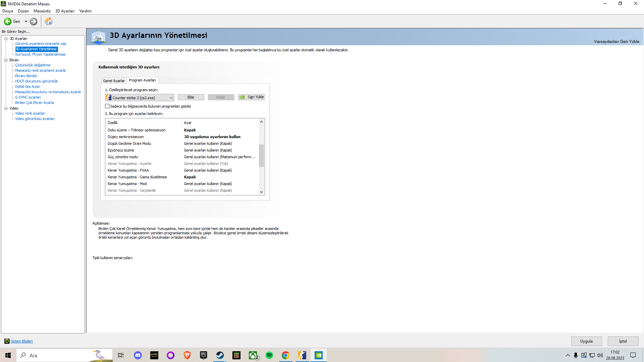Screen dimensions: 644x362
Task: Open Epic Games Launcher from taskbar
Action: [x=204, y=355]
